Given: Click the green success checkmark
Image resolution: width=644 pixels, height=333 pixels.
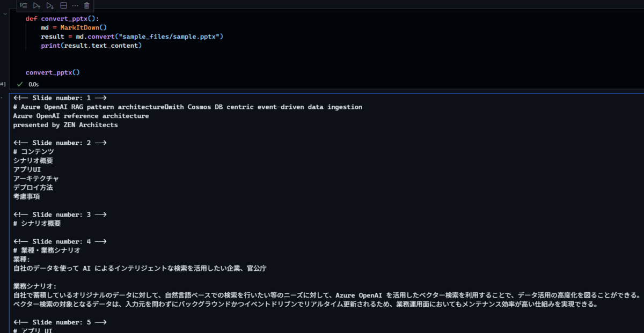Looking at the screenshot, I should click(x=20, y=84).
